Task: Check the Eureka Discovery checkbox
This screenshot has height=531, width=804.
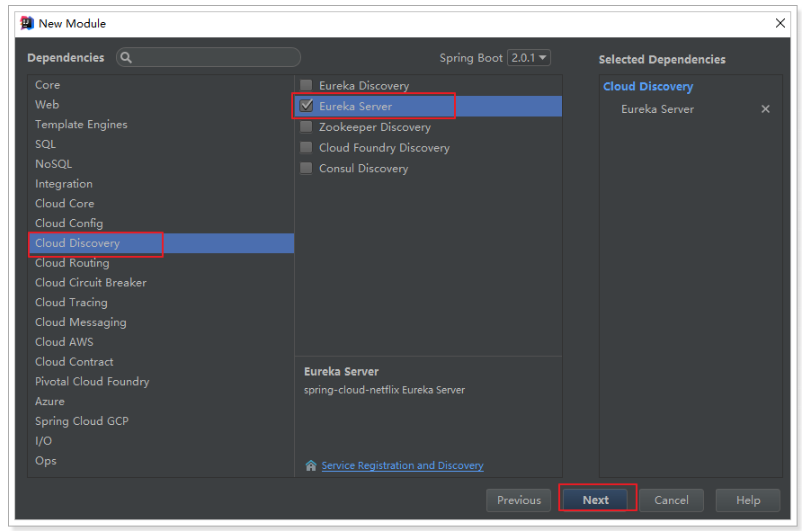Action: tap(306, 85)
